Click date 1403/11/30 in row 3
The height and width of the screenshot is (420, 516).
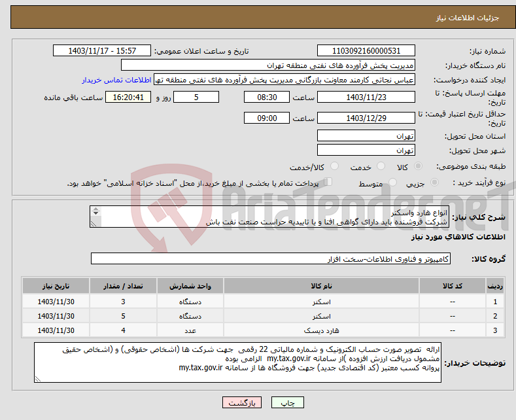pos(56,330)
